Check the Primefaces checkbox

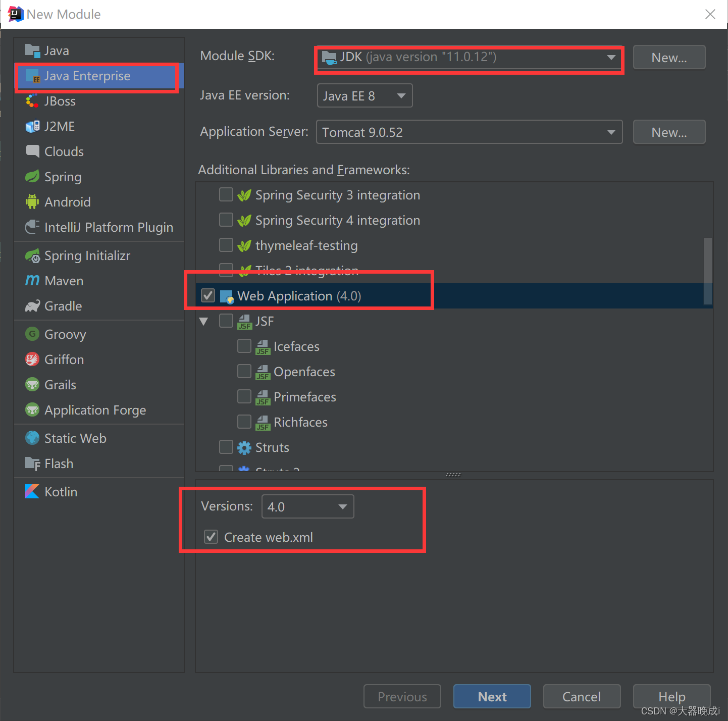click(244, 397)
